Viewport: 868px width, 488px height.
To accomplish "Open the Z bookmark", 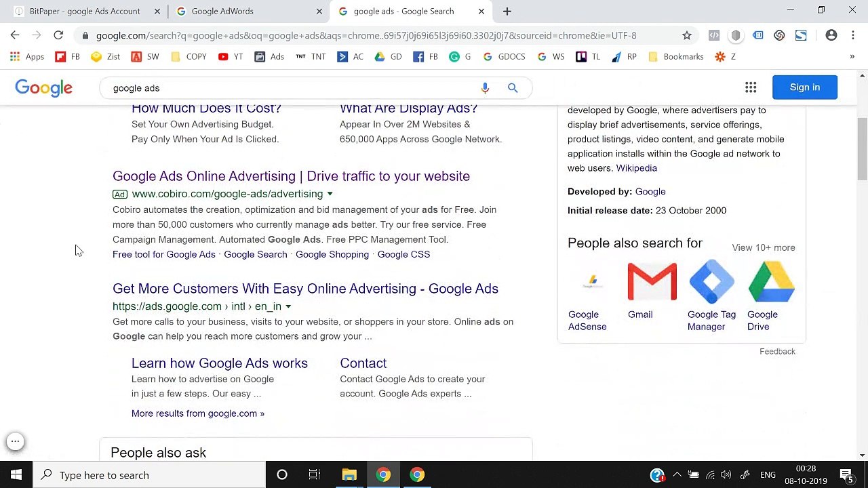I will pyautogui.click(x=725, y=57).
